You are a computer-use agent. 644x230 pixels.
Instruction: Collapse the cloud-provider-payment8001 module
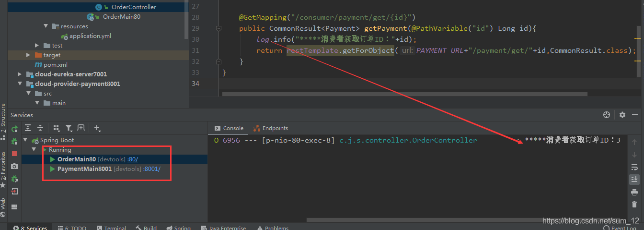(20, 84)
